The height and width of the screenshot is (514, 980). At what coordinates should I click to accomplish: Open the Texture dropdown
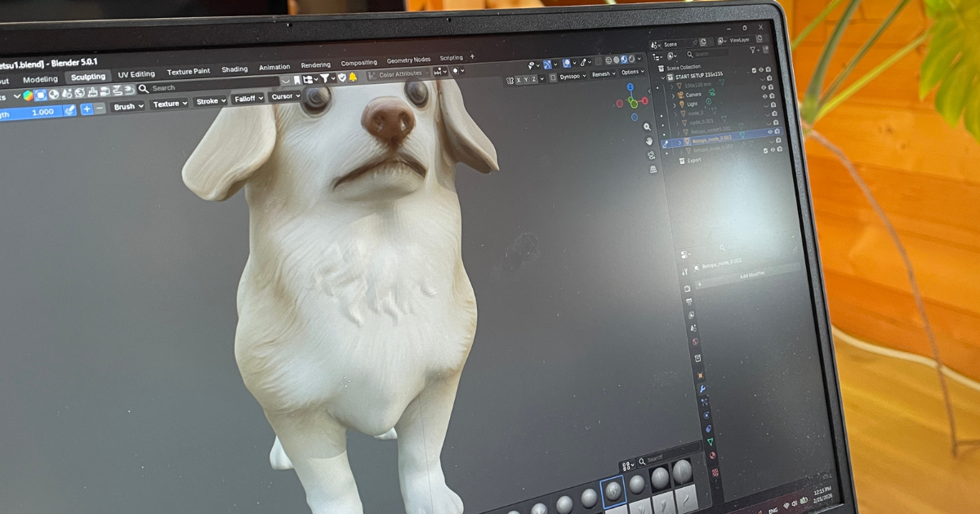click(x=169, y=104)
